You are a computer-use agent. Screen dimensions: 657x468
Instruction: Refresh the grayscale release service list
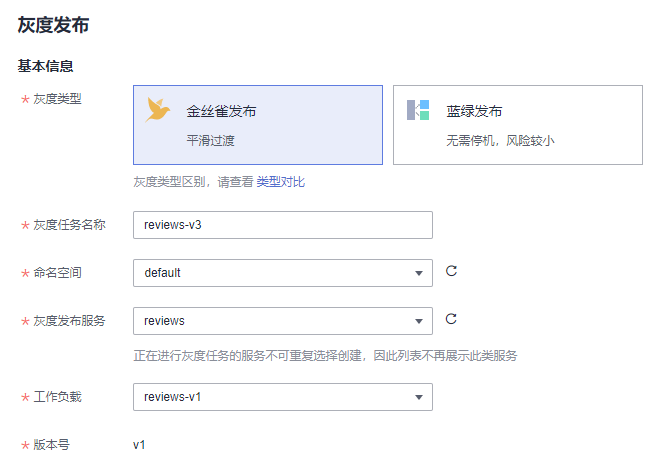[451, 319]
